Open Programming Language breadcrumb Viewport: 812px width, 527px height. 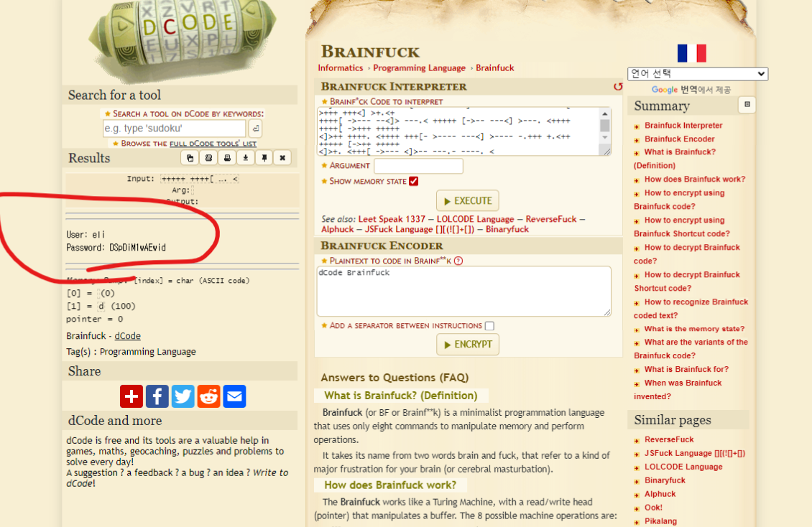[420, 67]
